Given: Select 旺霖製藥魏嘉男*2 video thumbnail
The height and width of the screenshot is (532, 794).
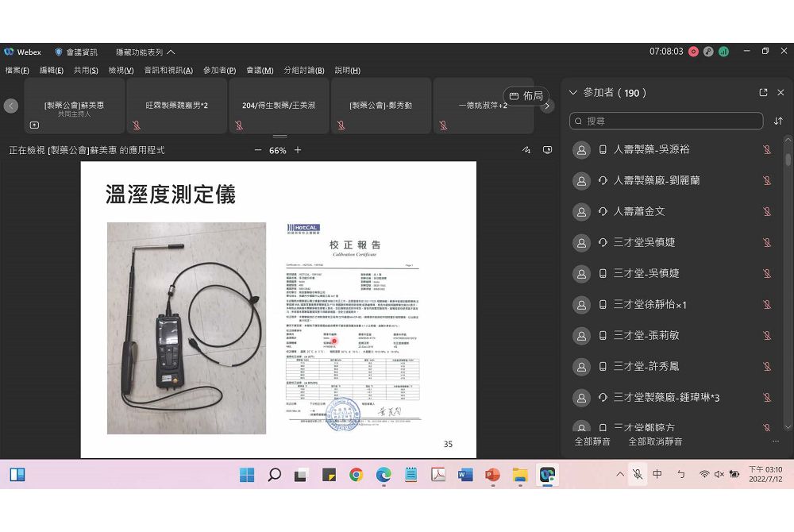Looking at the screenshot, I should (176, 106).
